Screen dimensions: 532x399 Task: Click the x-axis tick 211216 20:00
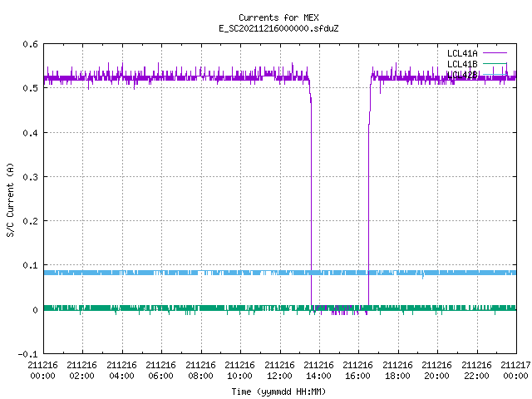pyautogui.click(x=436, y=371)
